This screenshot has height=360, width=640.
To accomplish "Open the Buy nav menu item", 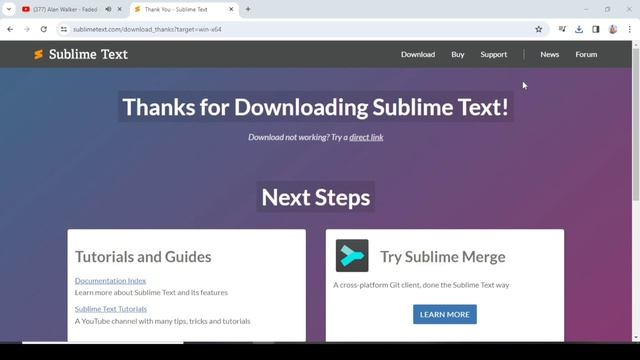I will (x=458, y=54).
